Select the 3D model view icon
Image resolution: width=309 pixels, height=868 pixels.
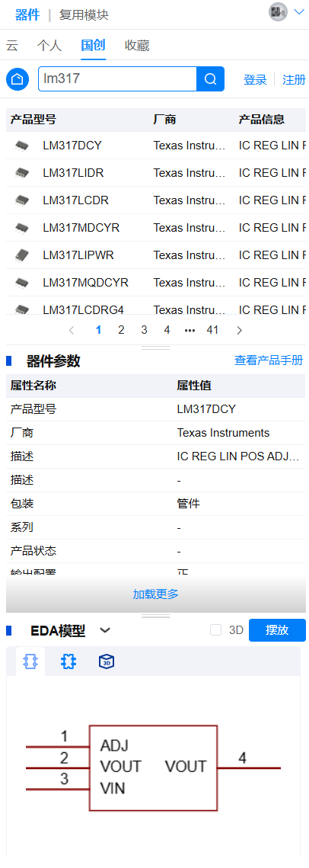pyautogui.click(x=106, y=661)
